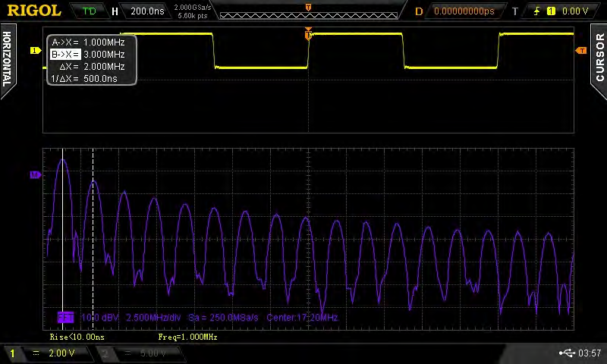Click the RIGOL logo
The height and width of the screenshot is (364, 607).
pos(34,11)
